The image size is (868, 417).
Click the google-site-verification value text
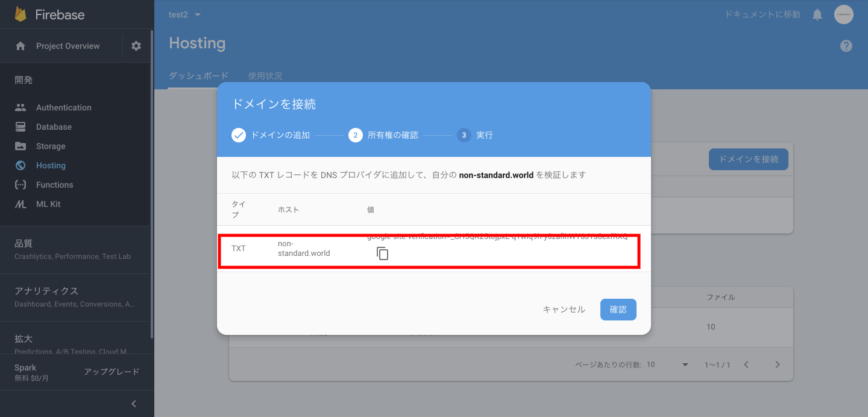(497, 237)
